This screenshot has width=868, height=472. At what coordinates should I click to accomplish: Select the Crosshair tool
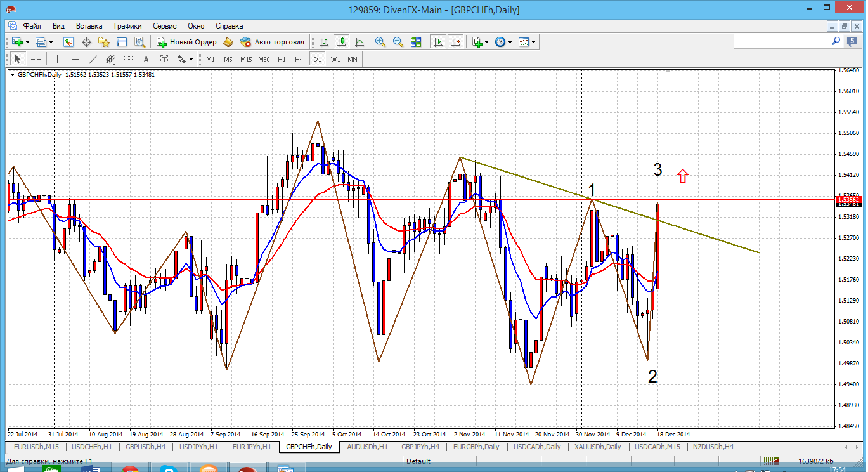coord(36,59)
